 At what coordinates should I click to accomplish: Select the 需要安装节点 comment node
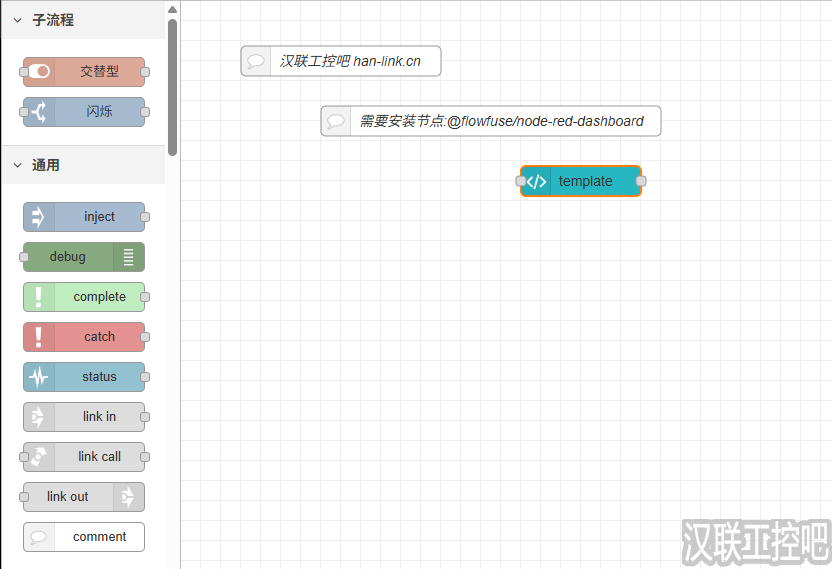tap(501, 121)
